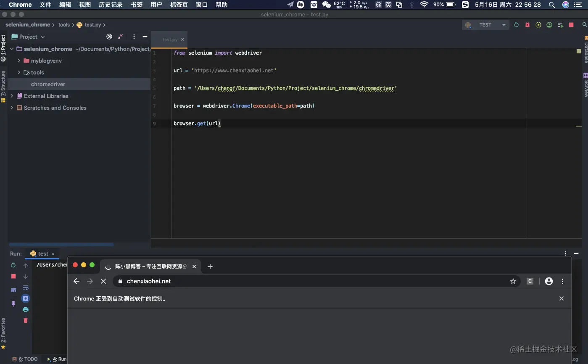This screenshot has width=588, height=364.
Task: Click the concurrency run icon in toolbar
Action: pos(560,25)
